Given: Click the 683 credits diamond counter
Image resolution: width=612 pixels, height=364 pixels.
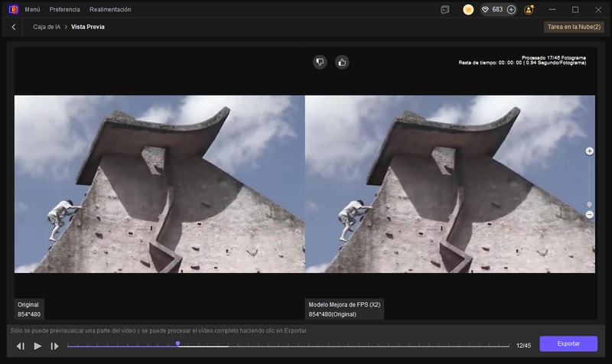Looking at the screenshot, I should pos(493,9).
